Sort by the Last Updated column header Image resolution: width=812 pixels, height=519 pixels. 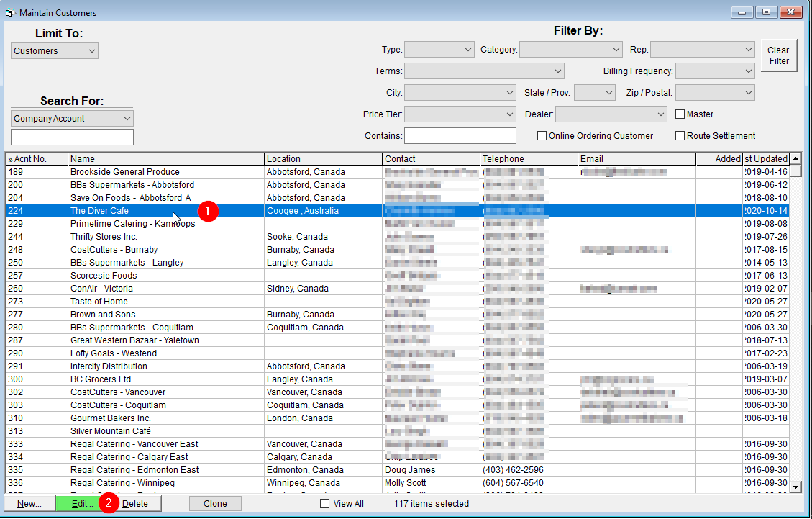coord(766,158)
